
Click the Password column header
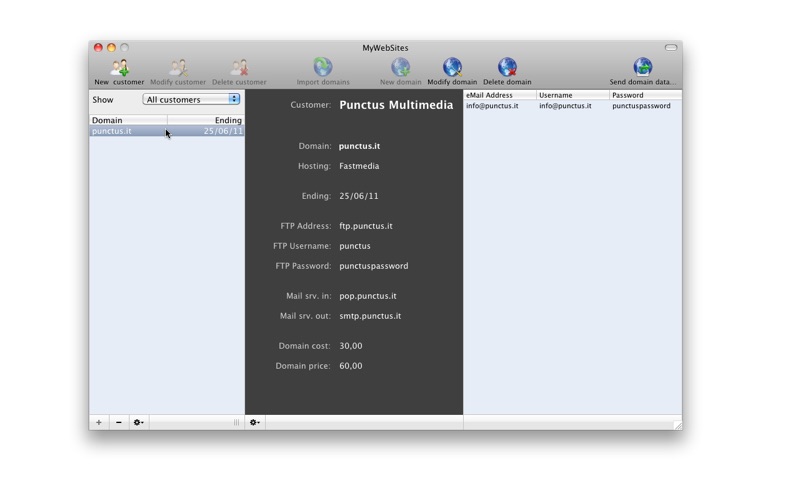[645, 95]
